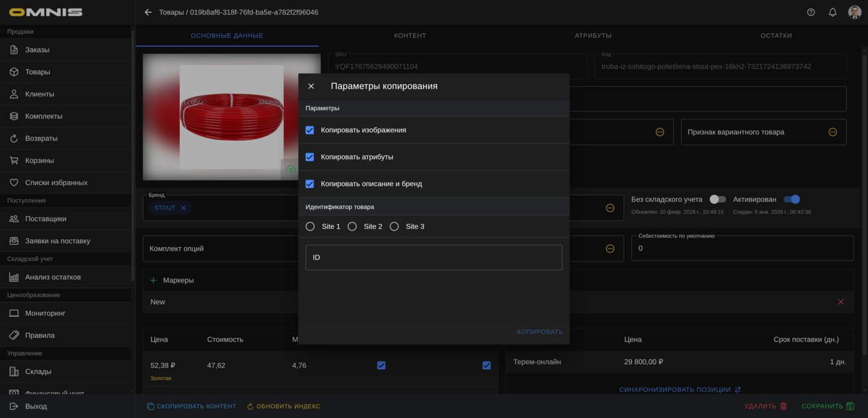868x418 pixels.
Task: Click the back arrow next to Товары
Action: (148, 12)
